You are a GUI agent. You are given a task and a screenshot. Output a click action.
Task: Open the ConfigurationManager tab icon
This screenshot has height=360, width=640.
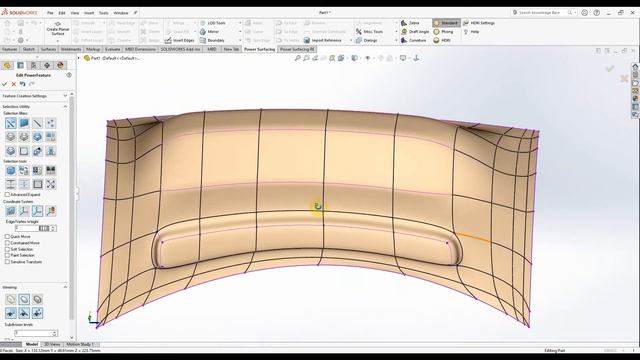pos(33,65)
